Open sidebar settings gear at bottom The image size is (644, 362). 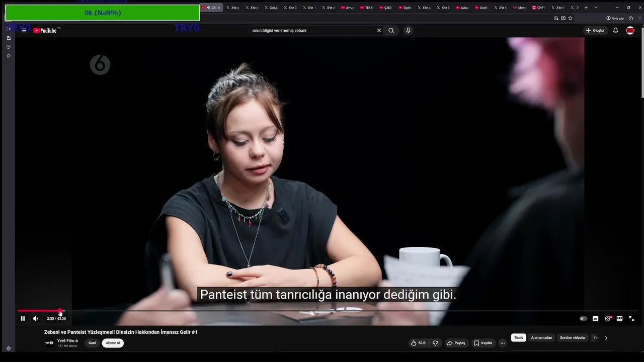(8, 348)
